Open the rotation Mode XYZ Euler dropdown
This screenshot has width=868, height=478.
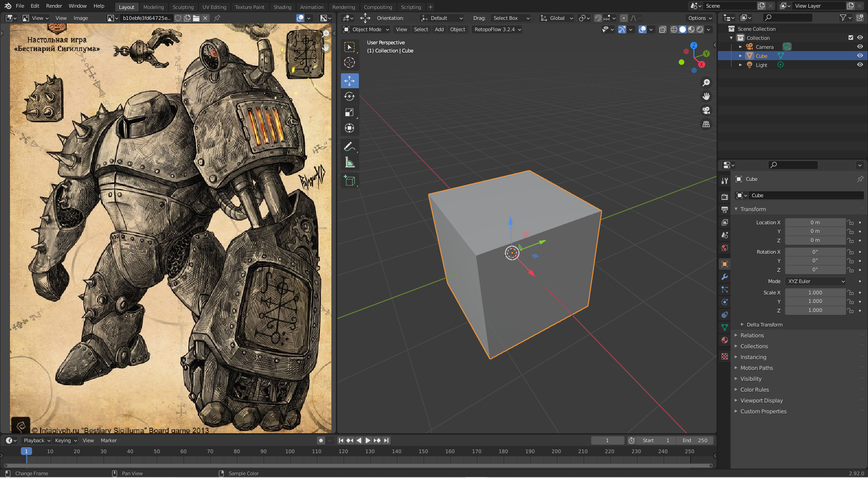[x=816, y=281]
